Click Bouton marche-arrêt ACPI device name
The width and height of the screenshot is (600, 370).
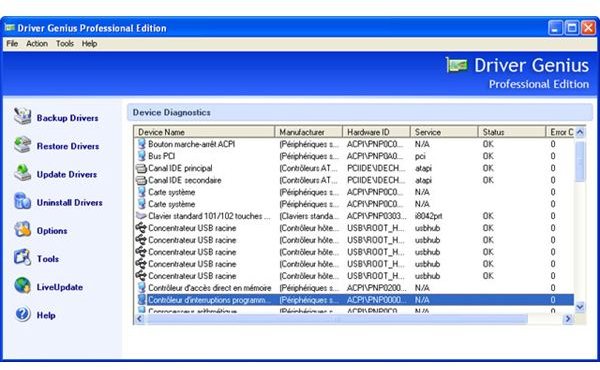(x=191, y=144)
